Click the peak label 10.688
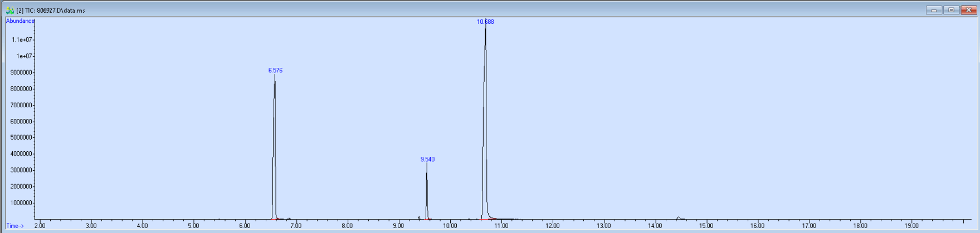 [x=485, y=22]
